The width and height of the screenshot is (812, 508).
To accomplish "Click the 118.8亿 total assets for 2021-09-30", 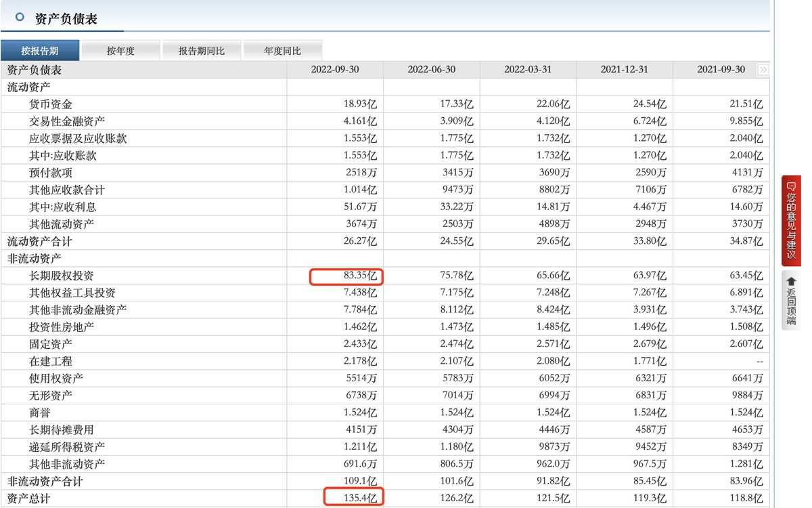I will (x=746, y=499).
